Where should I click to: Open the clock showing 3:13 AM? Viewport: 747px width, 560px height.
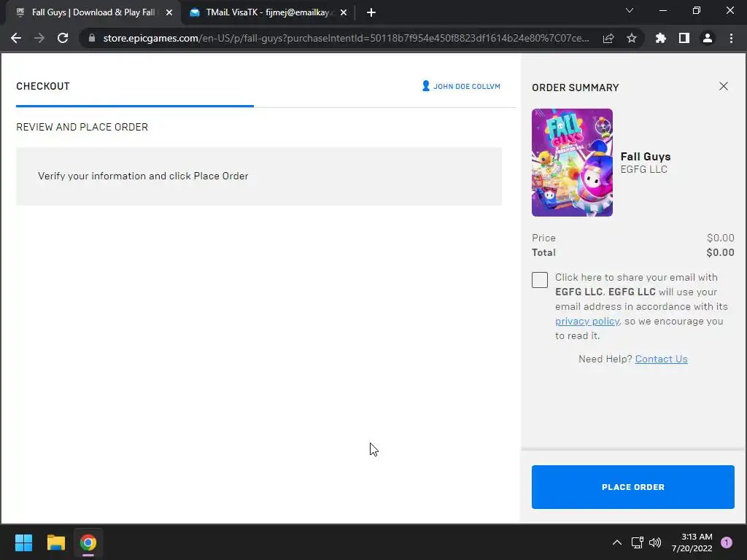pyautogui.click(x=692, y=542)
